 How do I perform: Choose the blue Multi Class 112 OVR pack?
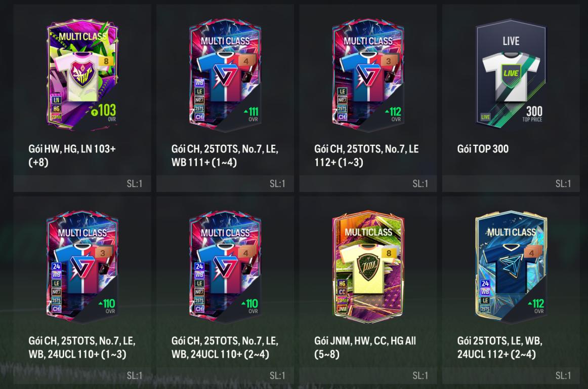(511, 267)
